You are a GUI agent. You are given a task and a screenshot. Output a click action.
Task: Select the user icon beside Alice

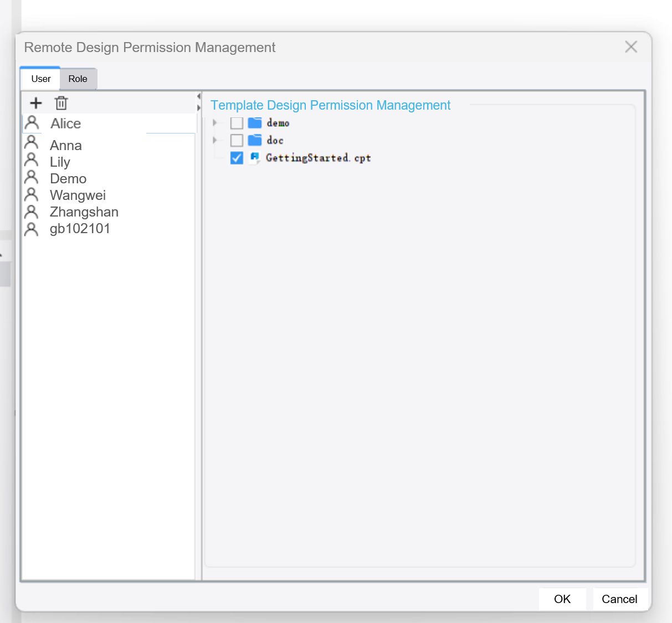(32, 123)
